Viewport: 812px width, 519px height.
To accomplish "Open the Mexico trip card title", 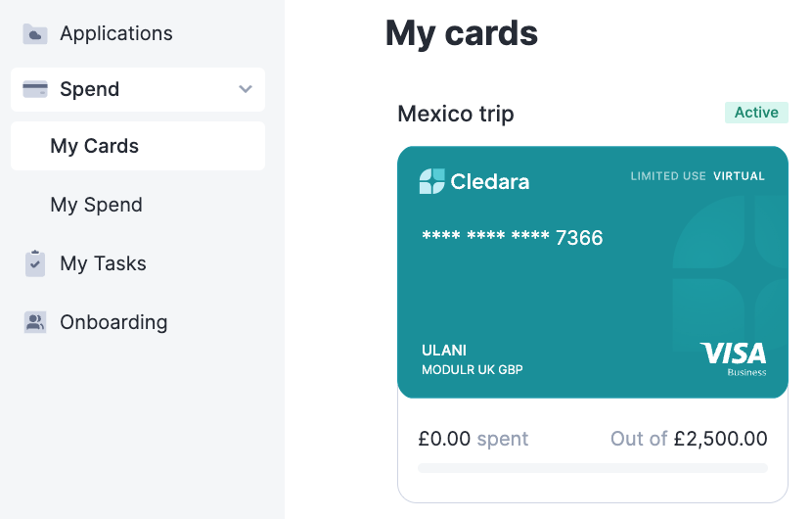I will click(x=456, y=114).
